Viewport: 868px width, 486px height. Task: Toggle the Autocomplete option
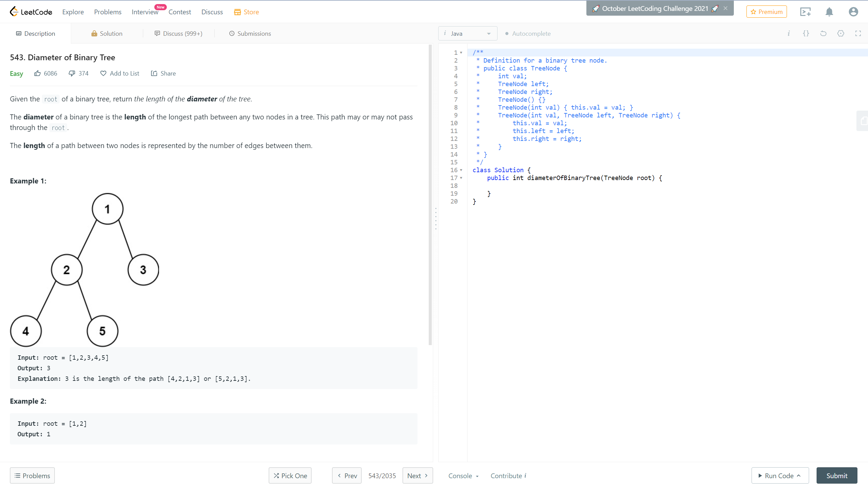pos(527,33)
